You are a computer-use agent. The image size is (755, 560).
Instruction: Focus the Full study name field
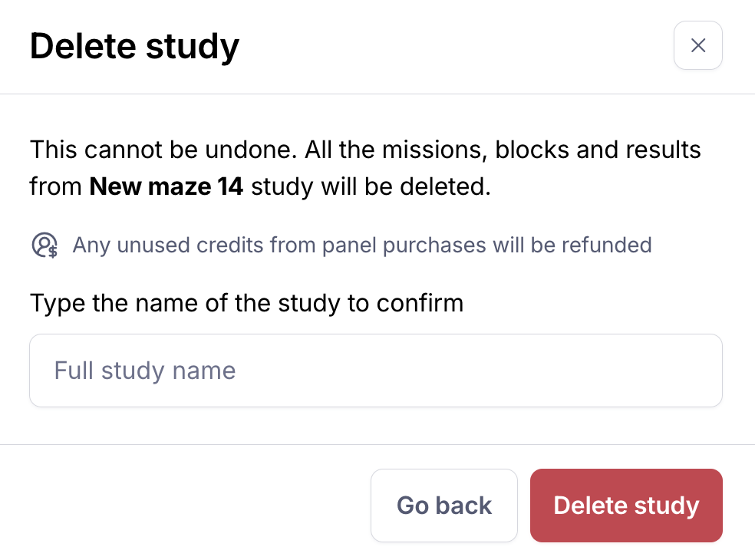pyautogui.click(x=375, y=371)
